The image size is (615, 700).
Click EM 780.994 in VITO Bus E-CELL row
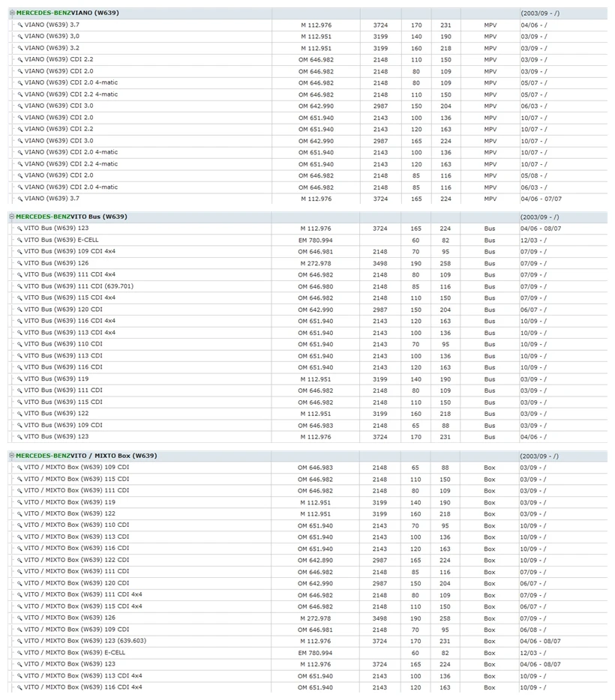(315, 240)
